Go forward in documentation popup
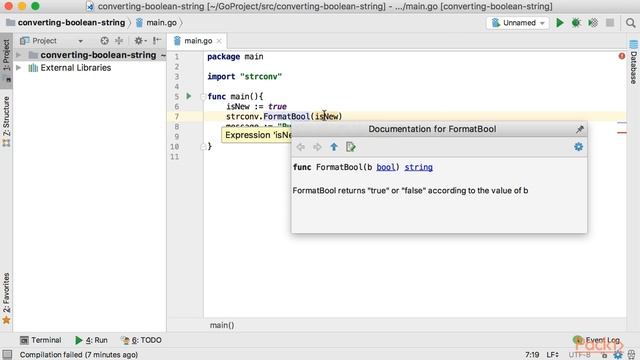The image size is (640, 360). tap(317, 147)
